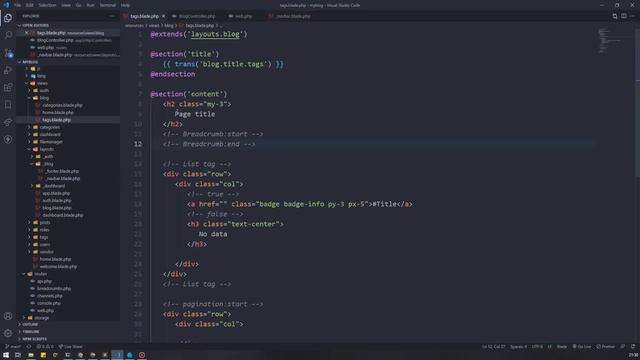Viewport: 640px width, 360px height.
Task: Click the red circular icon in the taskbar
Action: pos(142,355)
